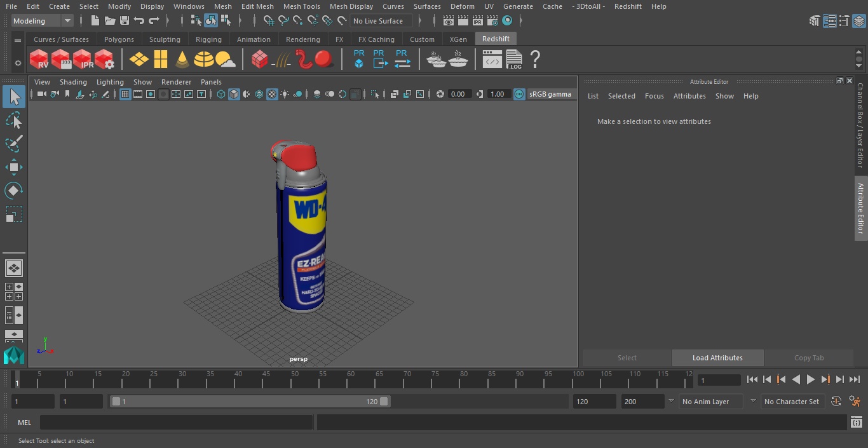Activate the Rotate tool
Viewport: 868px width, 448px height.
tap(14, 191)
